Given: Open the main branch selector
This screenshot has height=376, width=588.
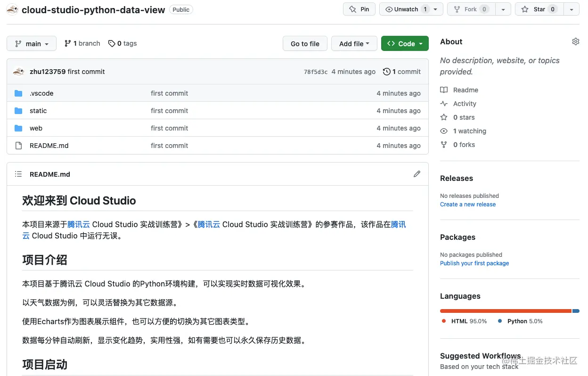Looking at the screenshot, I should point(32,43).
